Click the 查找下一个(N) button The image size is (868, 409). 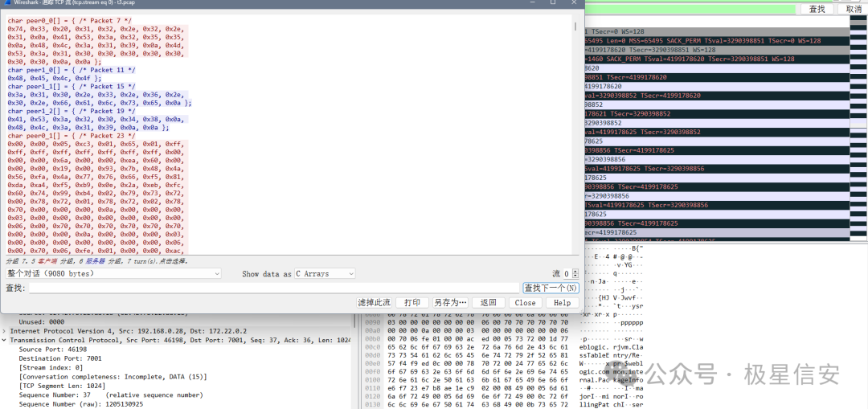coord(551,288)
